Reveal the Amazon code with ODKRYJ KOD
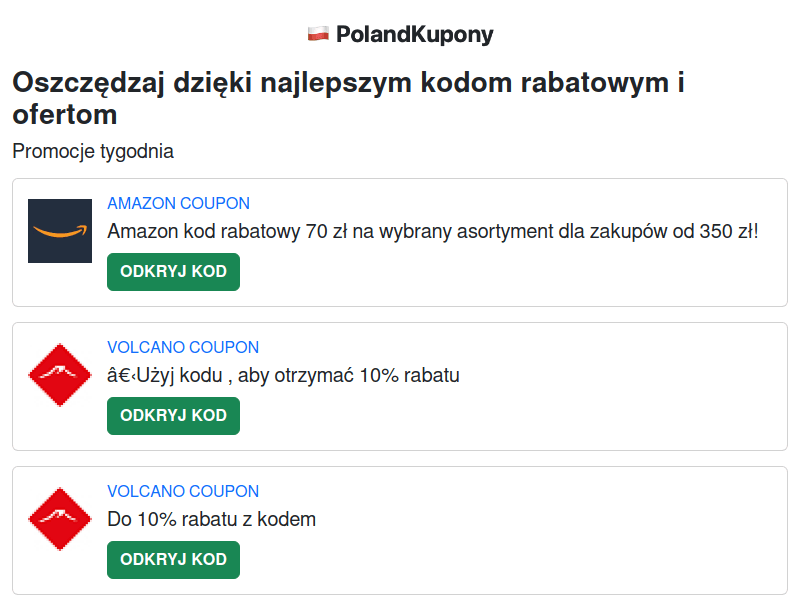Screen dimensions: 800x600 pos(173,271)
